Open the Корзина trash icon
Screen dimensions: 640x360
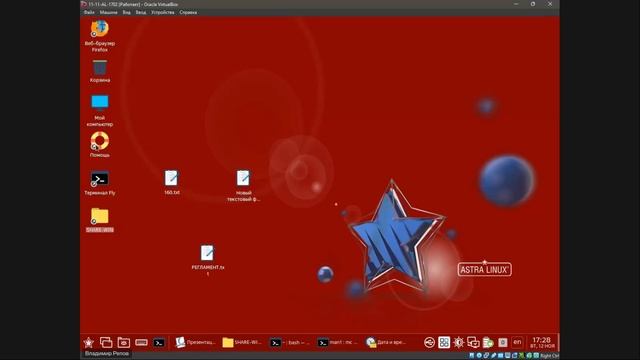click(x=100, y=67)
